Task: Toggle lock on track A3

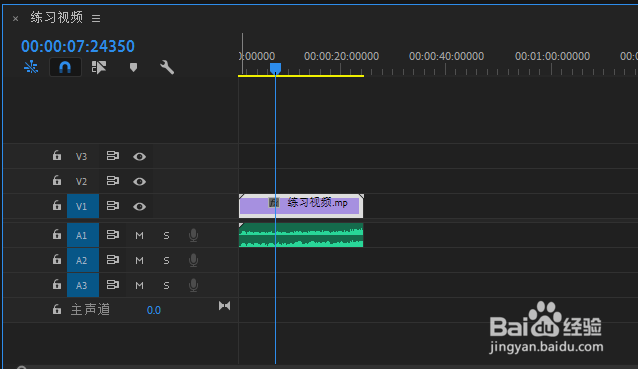Action: click(x=57, y=285)
